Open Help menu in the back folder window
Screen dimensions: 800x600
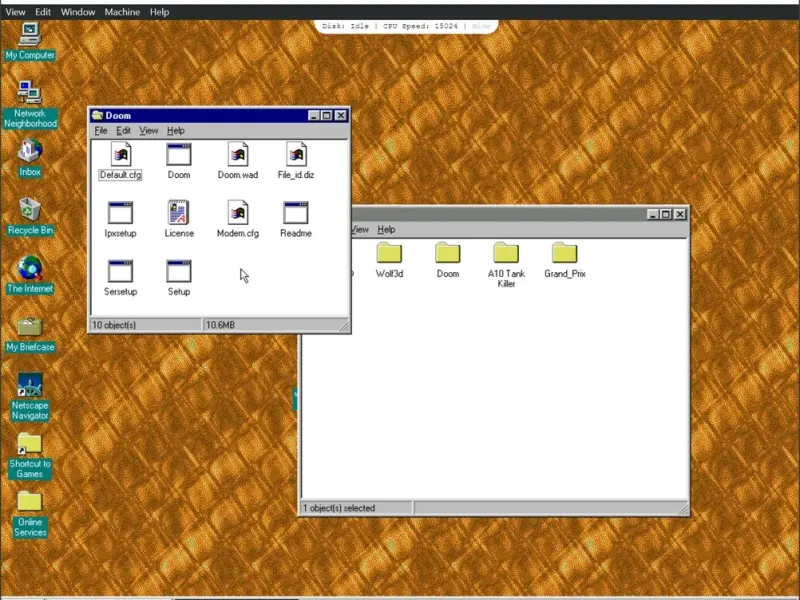pos(386,230)
